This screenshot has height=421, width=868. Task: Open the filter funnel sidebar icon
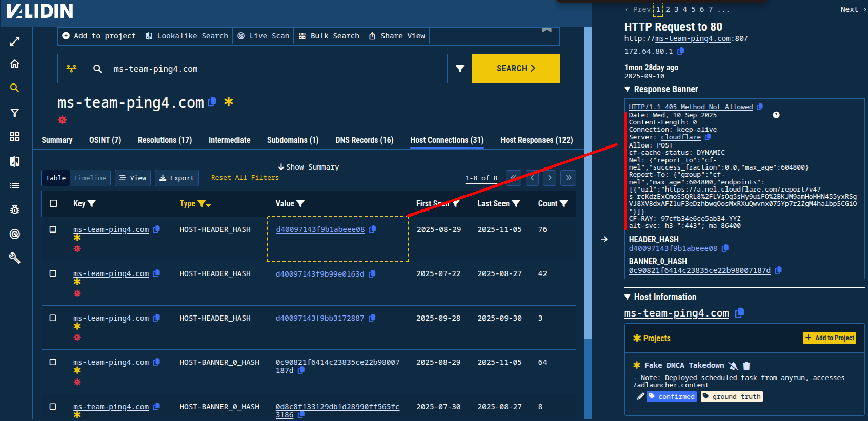pyautogui.click(x=15, y=113)
